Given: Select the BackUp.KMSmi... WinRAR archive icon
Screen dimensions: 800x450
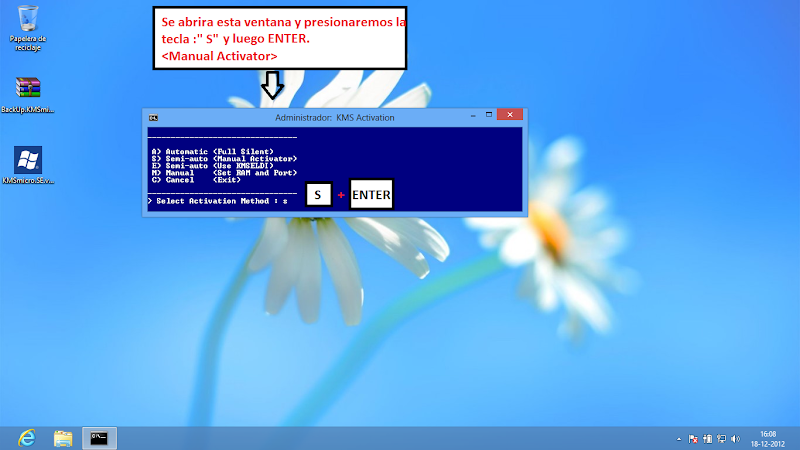Looking at the screenshot, I should coord(28,95).
